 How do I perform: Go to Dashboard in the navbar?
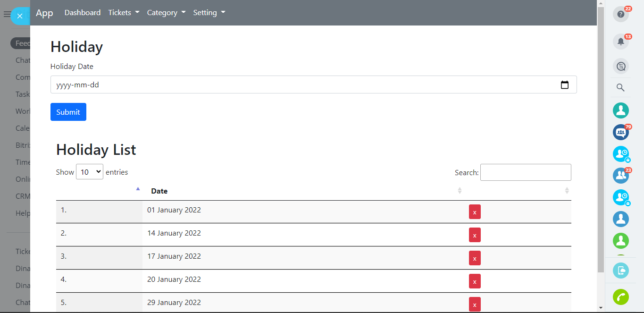tap(83, 13)
